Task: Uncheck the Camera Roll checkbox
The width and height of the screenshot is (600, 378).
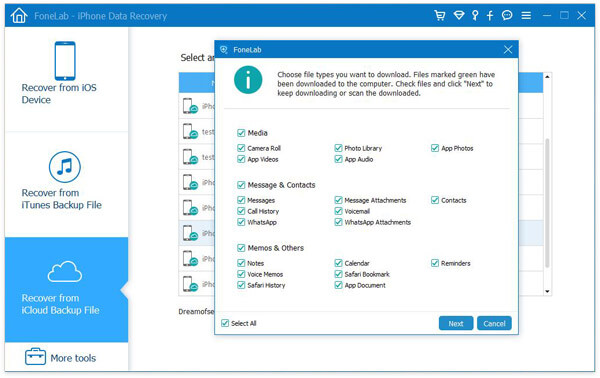Action: (241, 148)
